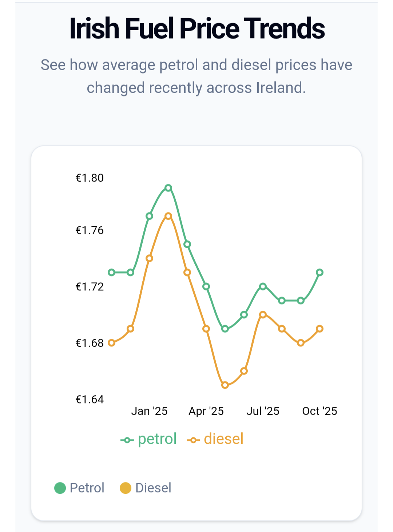393x532 pixels.
Task: Click the orange diesel line-marker legend icon
Action: pos(193,440)
